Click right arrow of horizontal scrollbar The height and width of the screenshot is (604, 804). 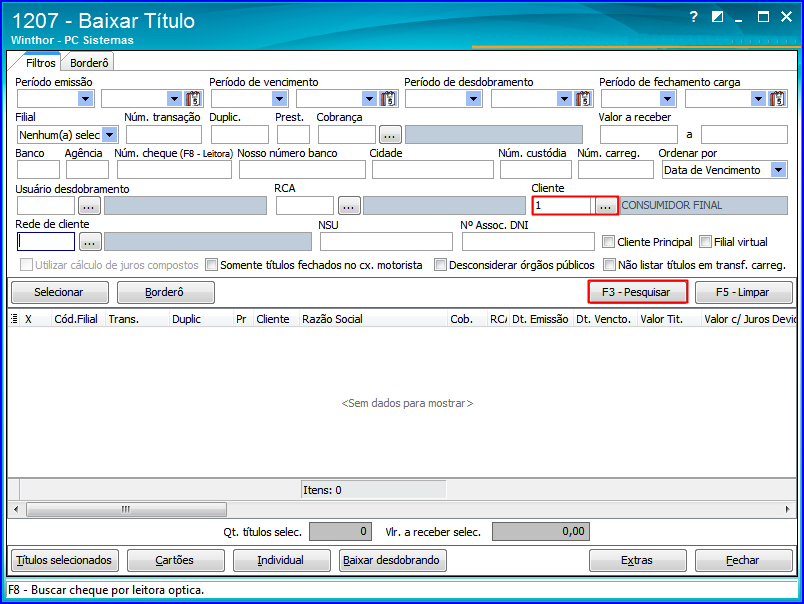tap(788, 509)
